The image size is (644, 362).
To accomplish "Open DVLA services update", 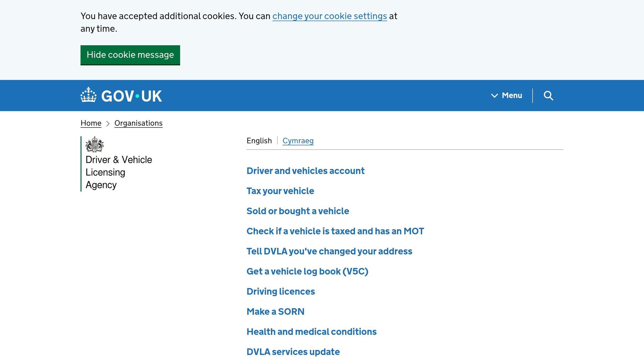I will point(293,352).
